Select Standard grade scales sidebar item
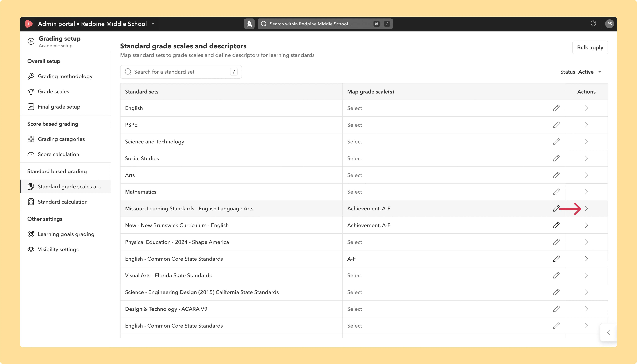This screenshot has width=637, height=364. pyautogui.click(x=65, y=186)
